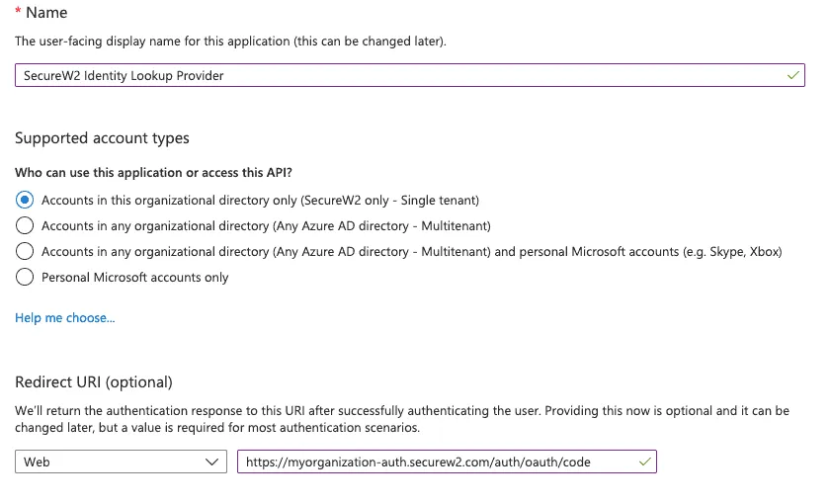This screenshot has height=504, width=830.
Task: Focus the application Name text field
Action: (x=395, y=75)
